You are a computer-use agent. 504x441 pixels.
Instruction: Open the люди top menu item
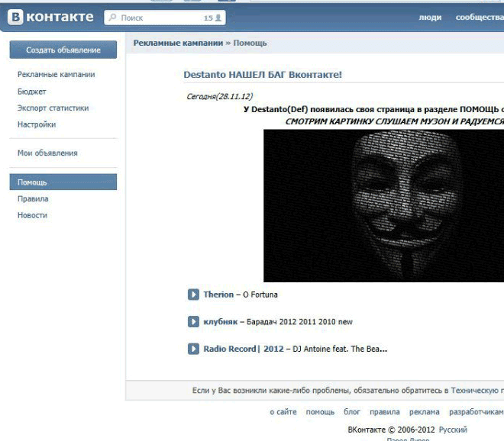(430, 18)
